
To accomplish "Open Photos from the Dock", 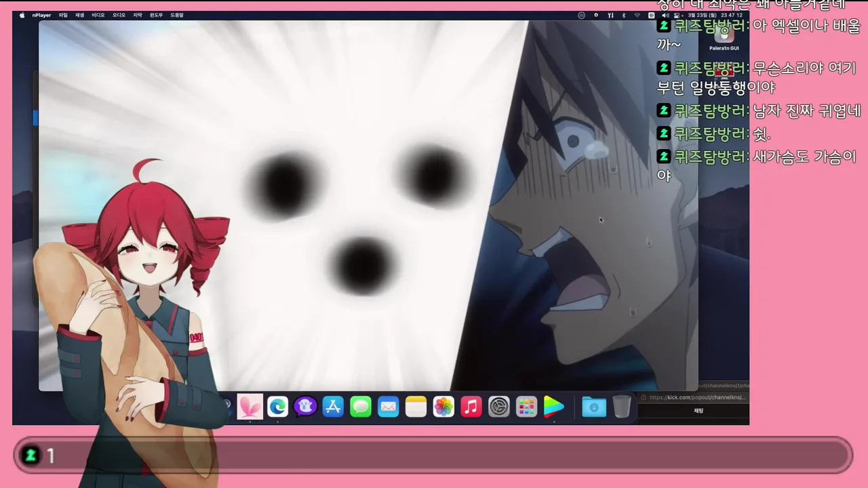I will coord(443,407).
